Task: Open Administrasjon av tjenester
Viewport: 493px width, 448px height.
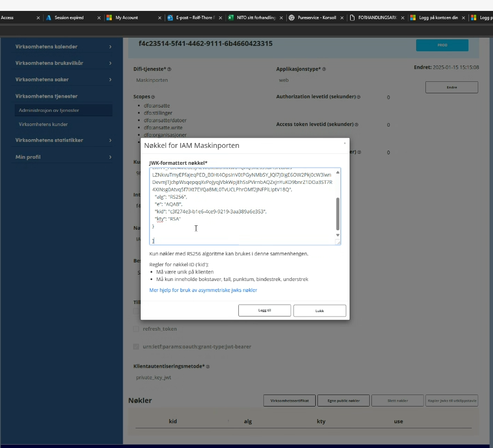Action: coord(63,110)
